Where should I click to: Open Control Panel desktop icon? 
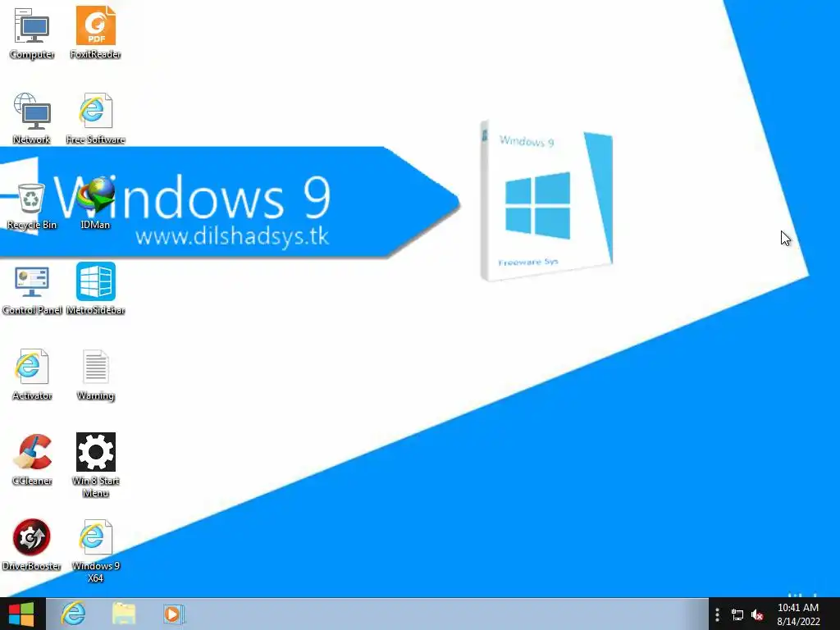pos(32,290)
